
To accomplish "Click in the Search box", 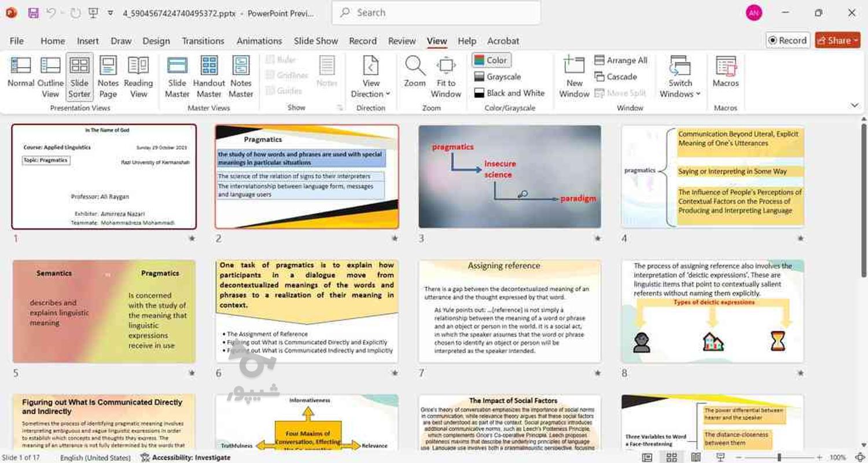I will point(436,13).
